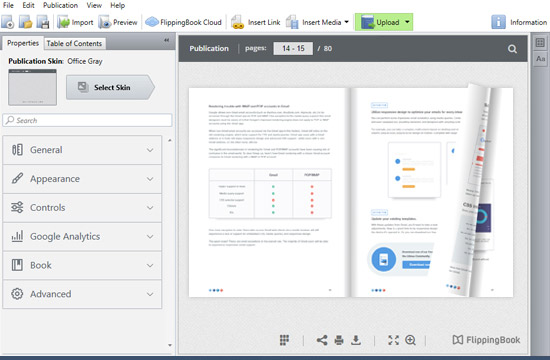This screenshot has width=550, height=360.
Task: Open the Publication menu
Action: pyautogui.click(x=60, y=5)
